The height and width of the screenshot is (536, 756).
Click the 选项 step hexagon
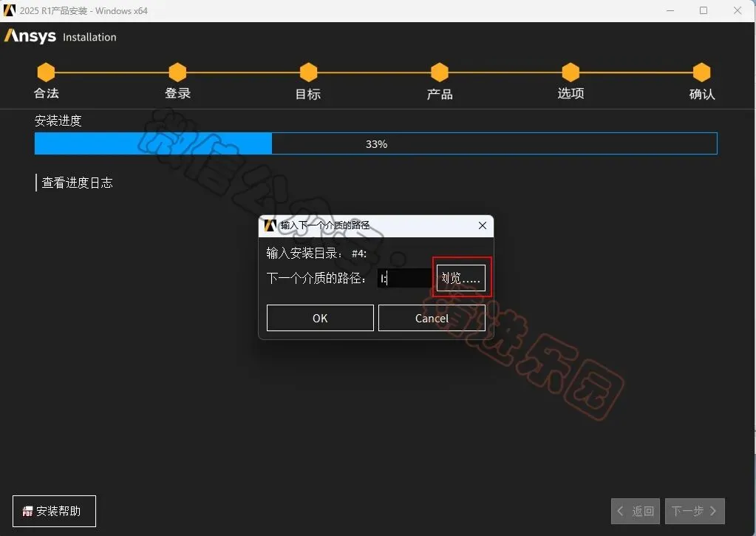pos(571,72)
